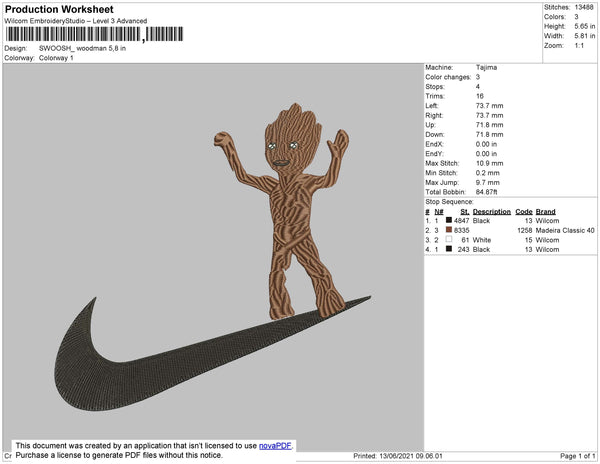Click 'Wilcom EmbroideryStudio – Level 3 Advanced' text

(76, 21)
